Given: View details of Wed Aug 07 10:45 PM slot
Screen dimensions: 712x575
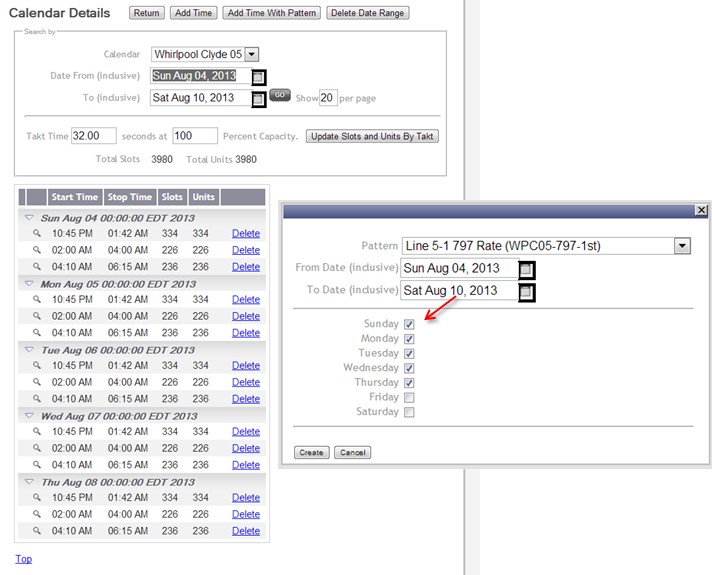Looking at the screenshot, I should pos(37,431).
